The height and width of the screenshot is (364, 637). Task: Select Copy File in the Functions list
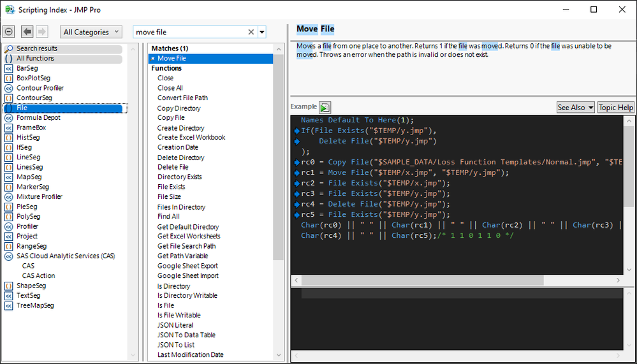[171, 118]
